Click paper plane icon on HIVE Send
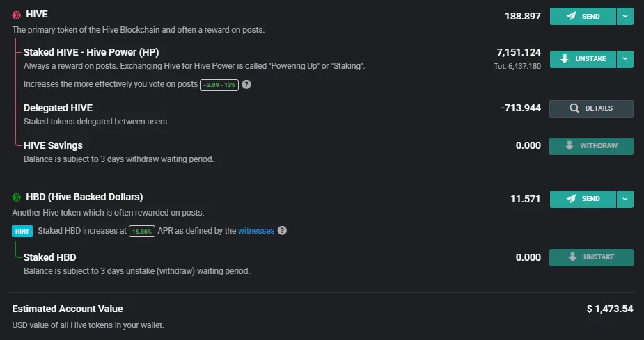644x340 pixels. pos(571,16)
